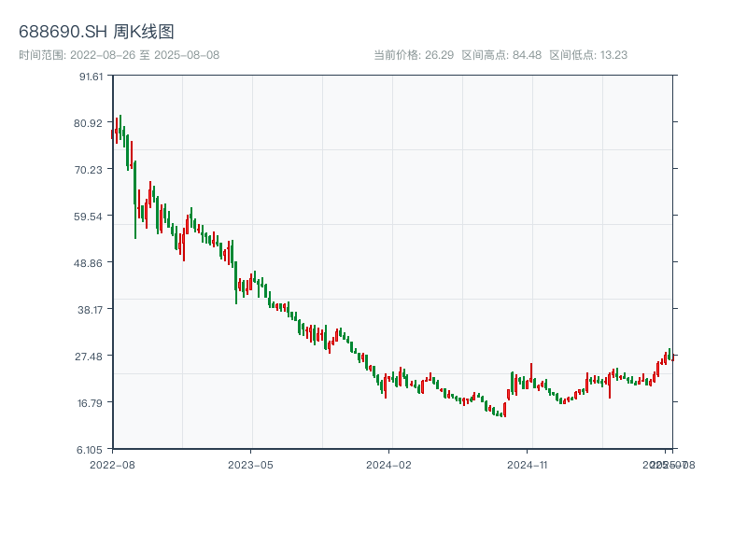Select the 区间低点 13.23 label
This screenshot has width=747, height=560.
(x=588, y=55)
